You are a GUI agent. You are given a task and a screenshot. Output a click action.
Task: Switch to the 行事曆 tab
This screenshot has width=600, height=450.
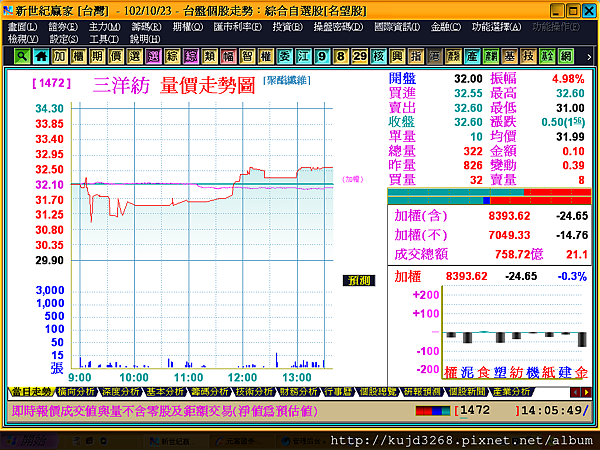tap(338, 391)
